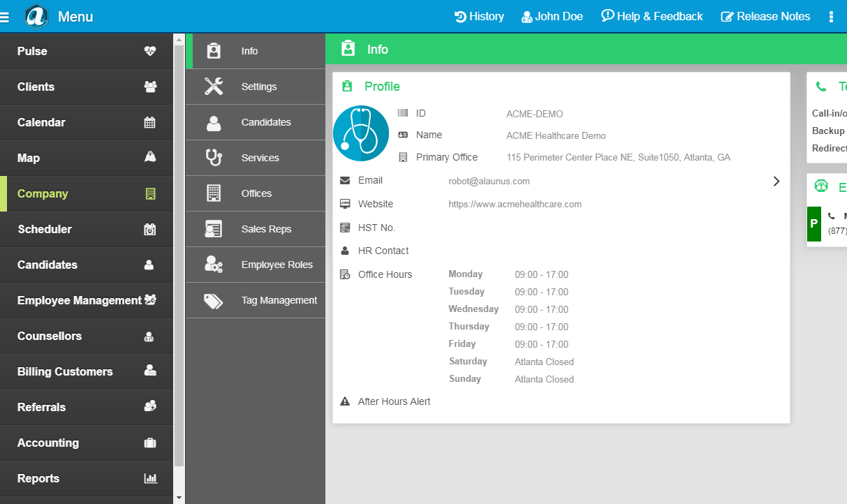Open Employee Roles submenu item
The width and height of the screenshot is (847, 504).
point(256,265)
